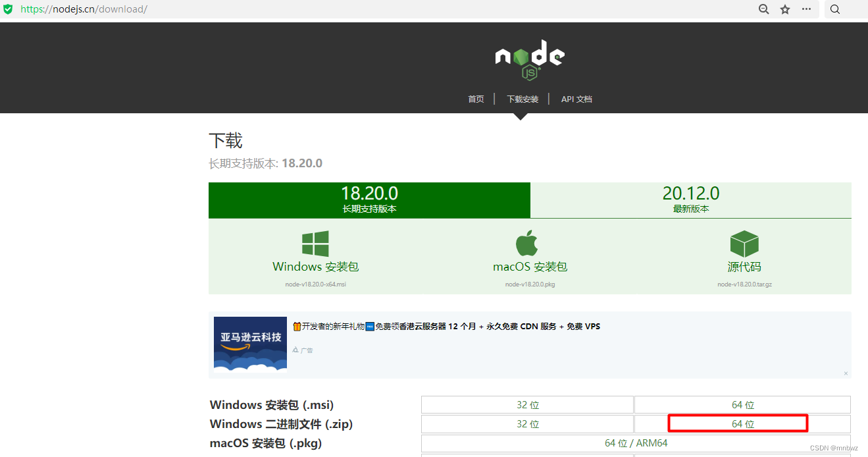
Task: Click the zoom magnifier icon in address bar
Action: [x=764, y=9]
